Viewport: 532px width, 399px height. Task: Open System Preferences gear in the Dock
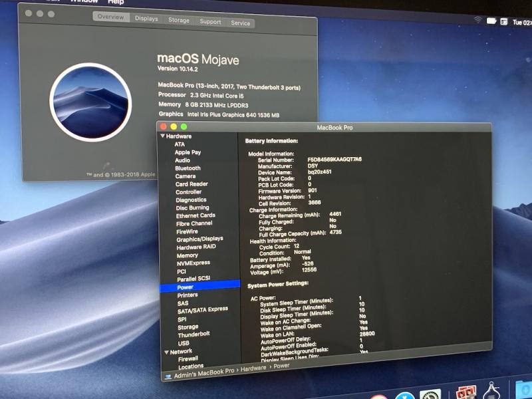(x=430, y=394)
